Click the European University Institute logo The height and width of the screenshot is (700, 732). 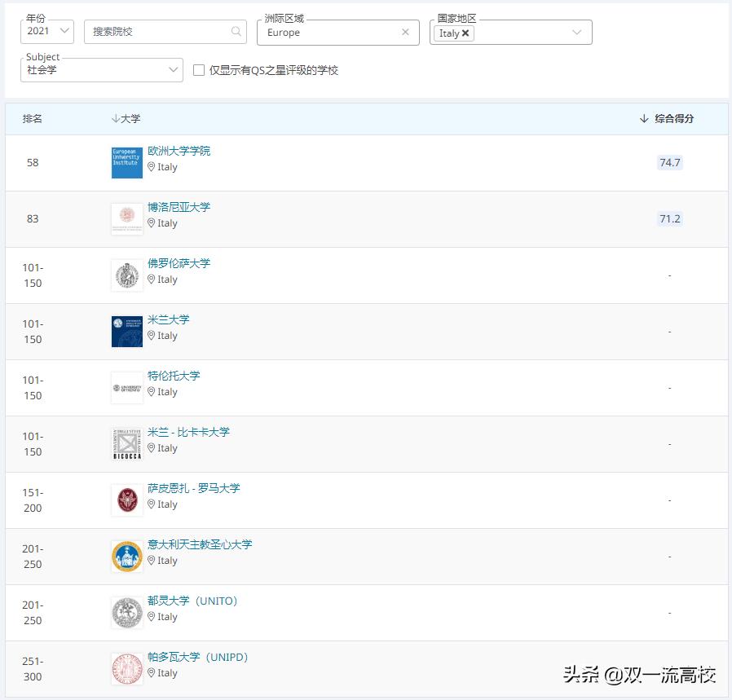(x=126, y=161)
